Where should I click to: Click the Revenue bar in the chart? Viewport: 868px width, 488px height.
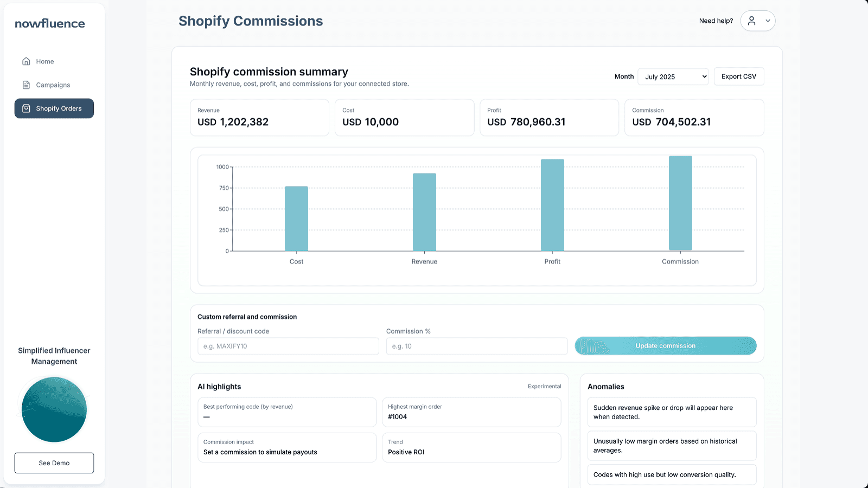click(x=424, y=212)
